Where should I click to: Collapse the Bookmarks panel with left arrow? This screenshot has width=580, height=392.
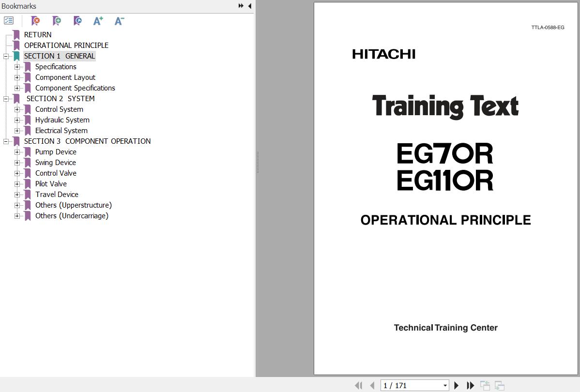pyautogui.click(x=250, y=6)
